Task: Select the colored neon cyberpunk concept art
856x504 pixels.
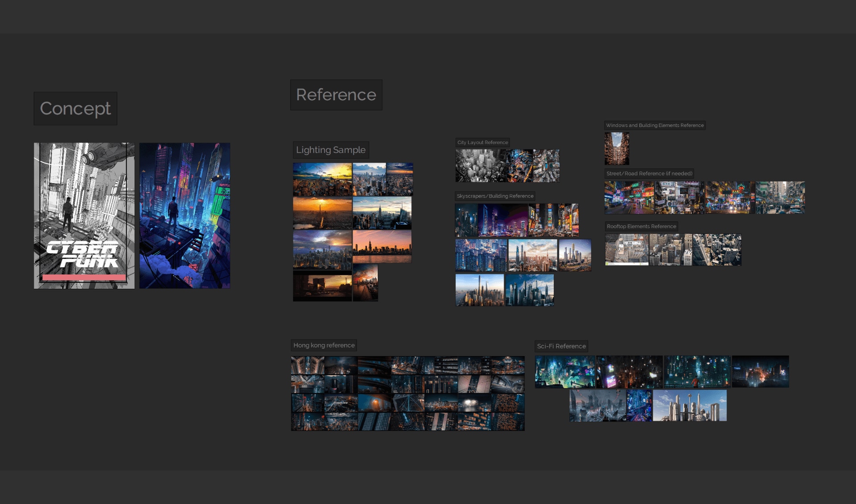Action: pyautogui.click(x=185, y=216)
